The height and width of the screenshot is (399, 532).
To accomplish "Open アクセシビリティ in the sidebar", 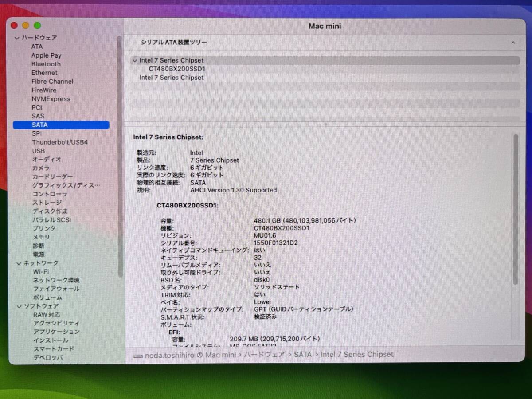I will click(x=56, y=324).
